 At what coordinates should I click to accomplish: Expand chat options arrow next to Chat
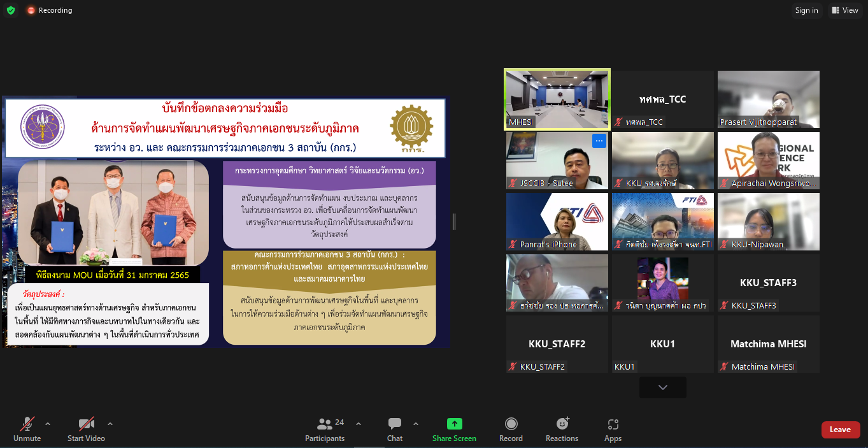tap(416, 424)
